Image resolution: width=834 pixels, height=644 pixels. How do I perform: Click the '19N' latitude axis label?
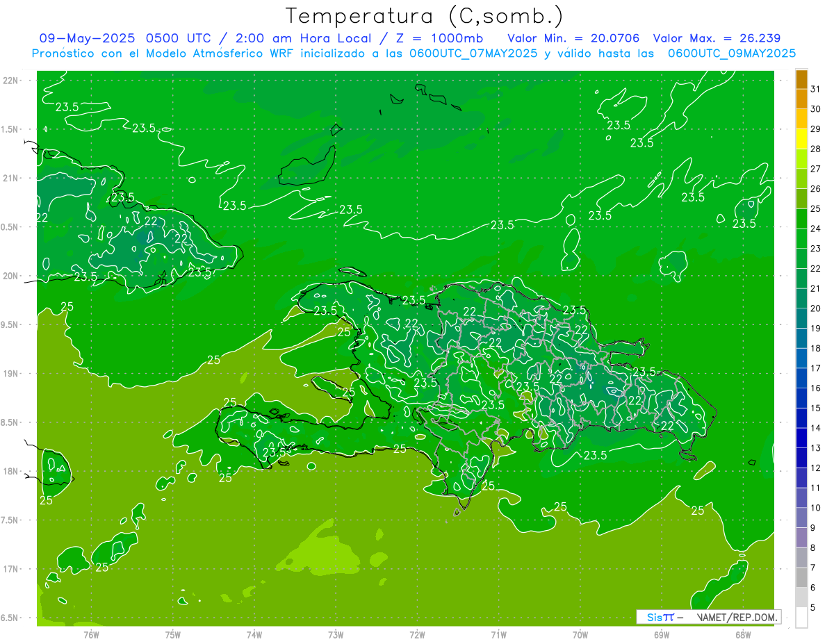tap(10, 374)
